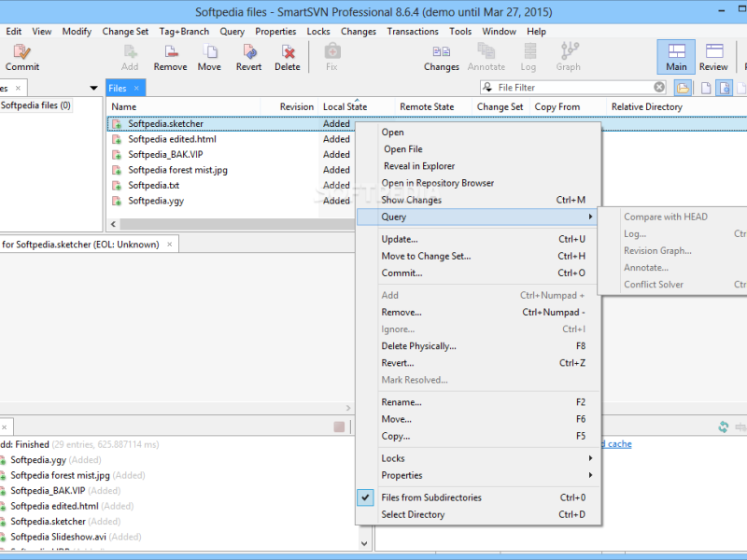Click 'Softpedia Slideshow.avi' in the output log

click(x=58, y=538)
